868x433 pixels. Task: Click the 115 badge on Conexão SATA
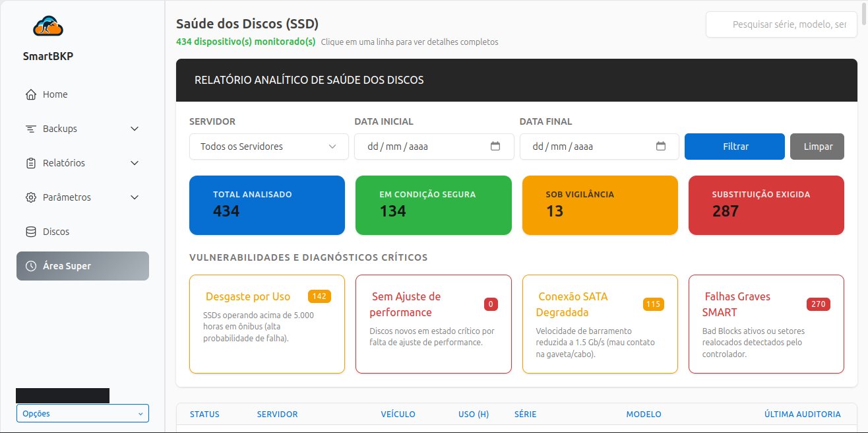pos(654,304)
